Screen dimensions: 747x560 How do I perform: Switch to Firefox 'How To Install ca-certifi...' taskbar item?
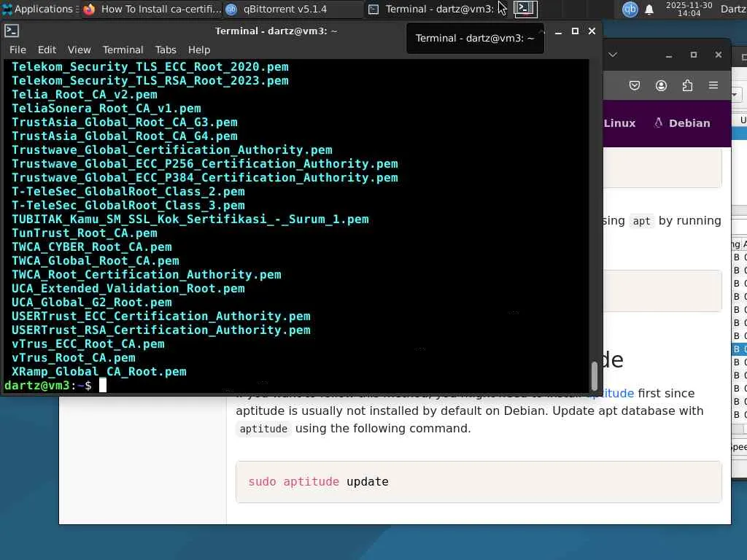(152, 9)
